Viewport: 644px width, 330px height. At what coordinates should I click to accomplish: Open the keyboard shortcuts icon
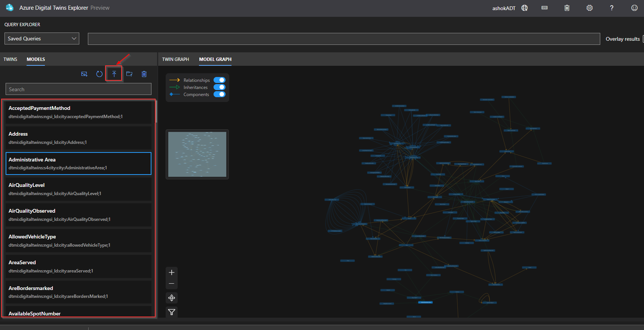545,8
